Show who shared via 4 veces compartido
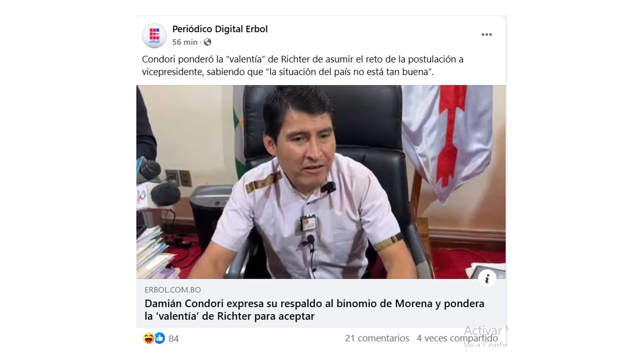Screen dimensions: 644x362 [457, 338]
